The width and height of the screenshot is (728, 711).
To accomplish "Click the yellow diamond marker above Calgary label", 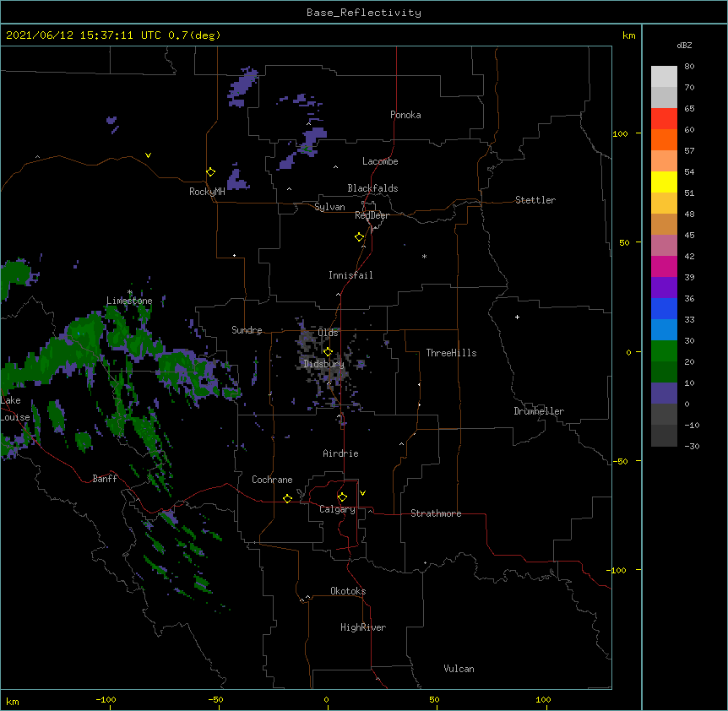I will (x=342, y=497).
